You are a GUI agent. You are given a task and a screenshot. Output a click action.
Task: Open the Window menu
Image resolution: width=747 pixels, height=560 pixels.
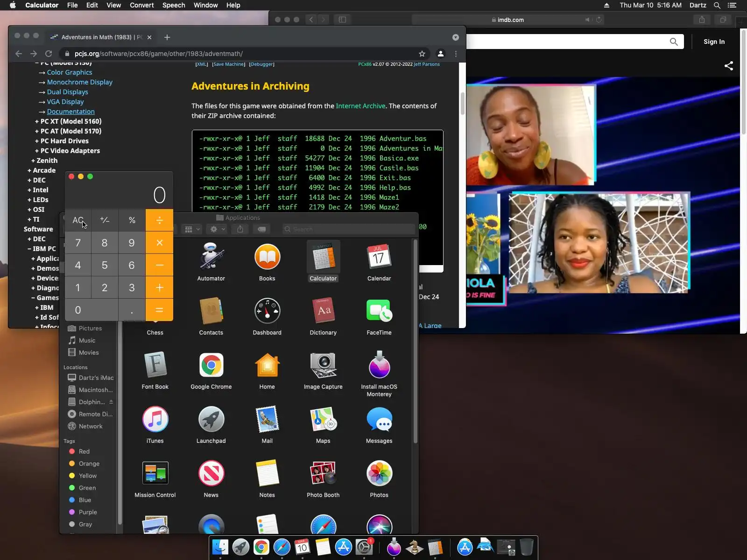[x=206, y=5]
